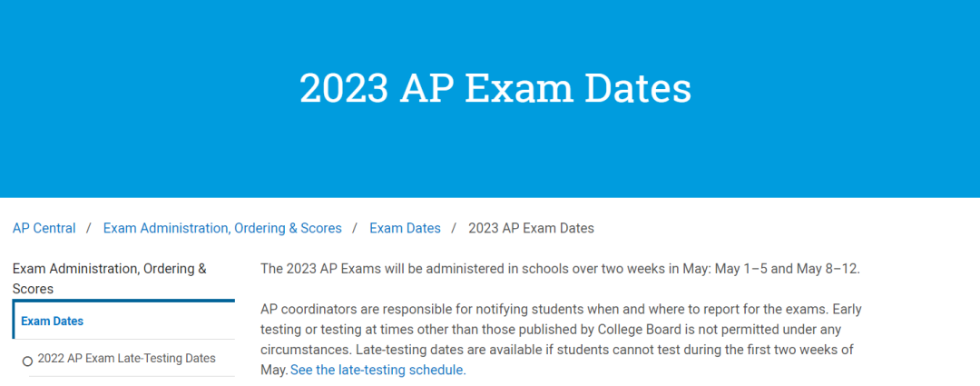Click the 2023 AP Exam Dates page title

coord(495,88)
